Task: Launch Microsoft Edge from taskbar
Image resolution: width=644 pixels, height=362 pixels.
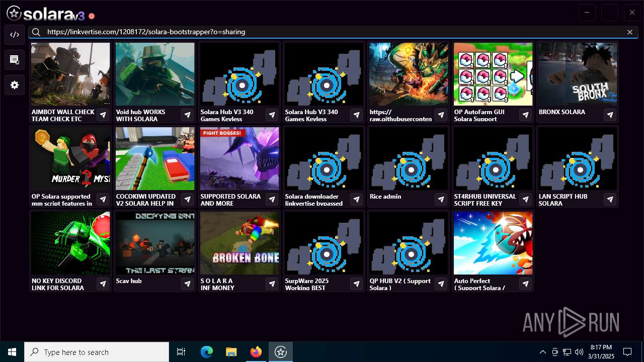Action: pos(207,352)
